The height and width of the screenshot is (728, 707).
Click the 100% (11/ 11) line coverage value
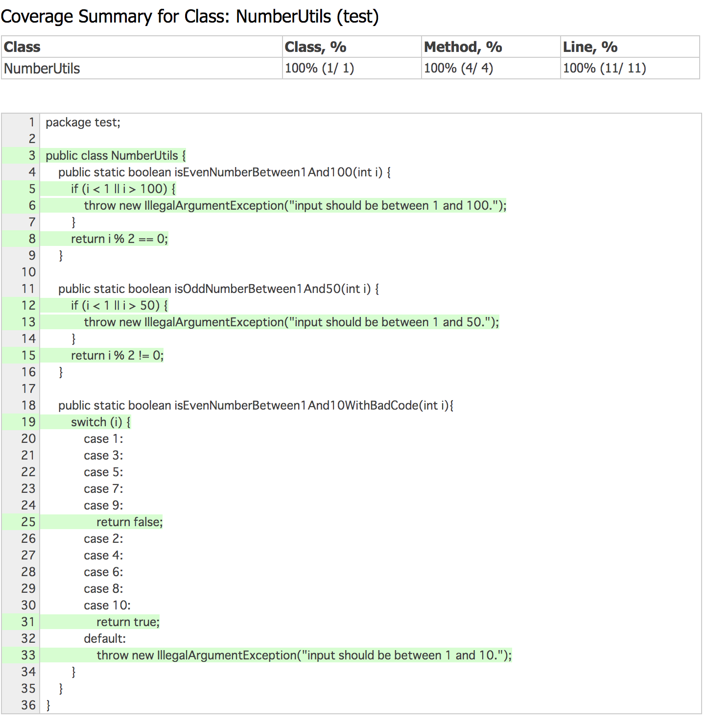pyautogui.click(x=604, y=68)
